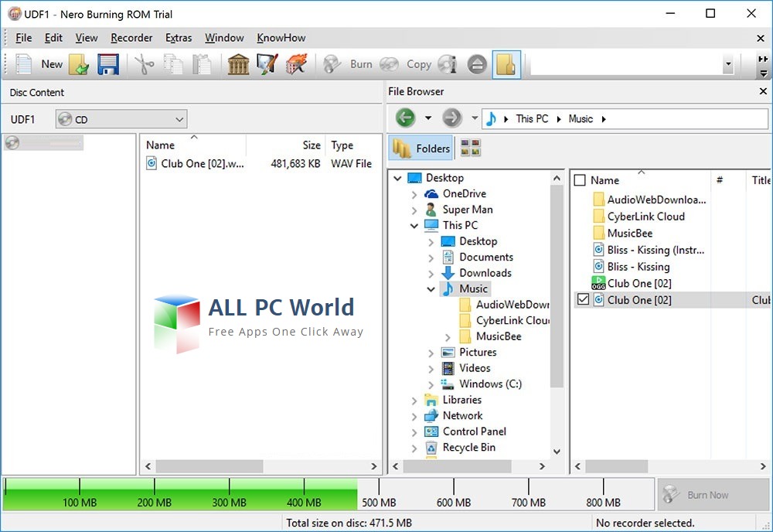Select the disc root node icon
This screenshot has height=532, width=773.
(x=12, y=142)
